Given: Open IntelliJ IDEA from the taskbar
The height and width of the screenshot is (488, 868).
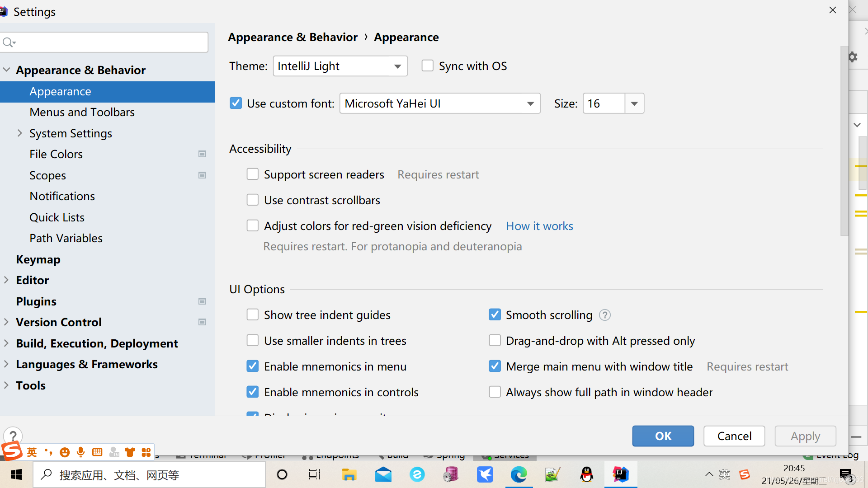Looking at the screenshot, I should click(x=620, y=474).
